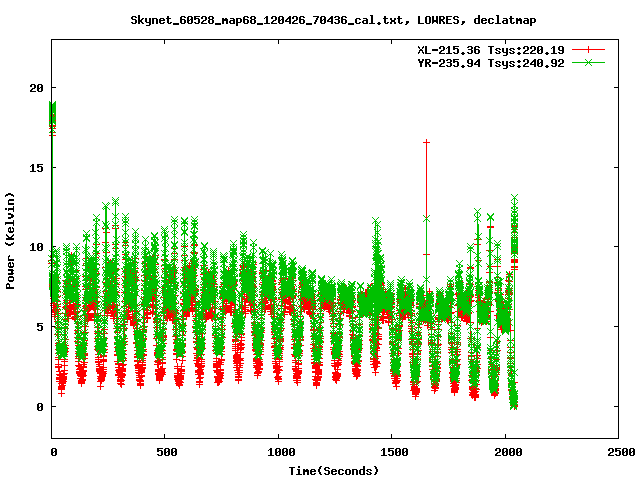The height and width of the screenshot is (480, 640).
Task: Click the Power (Kelvin) y-axis label
Action: pos(10,241)
